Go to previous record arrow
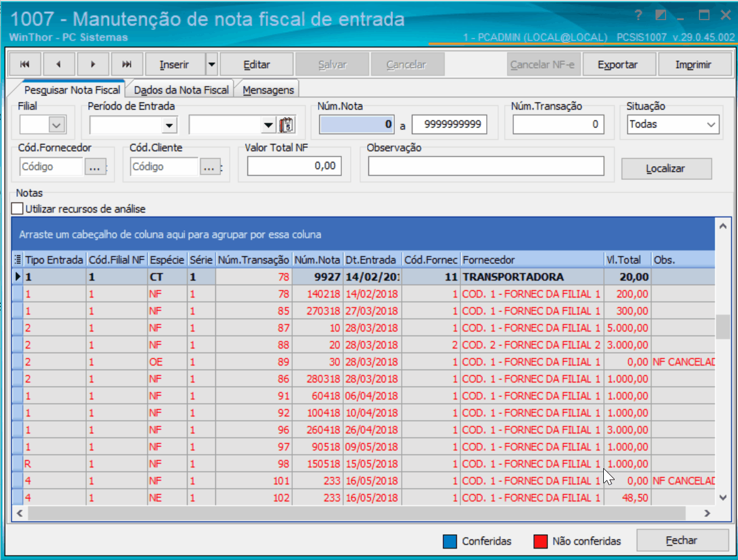The width and height of the screenshot is (738, 560). tap(59, 64)
